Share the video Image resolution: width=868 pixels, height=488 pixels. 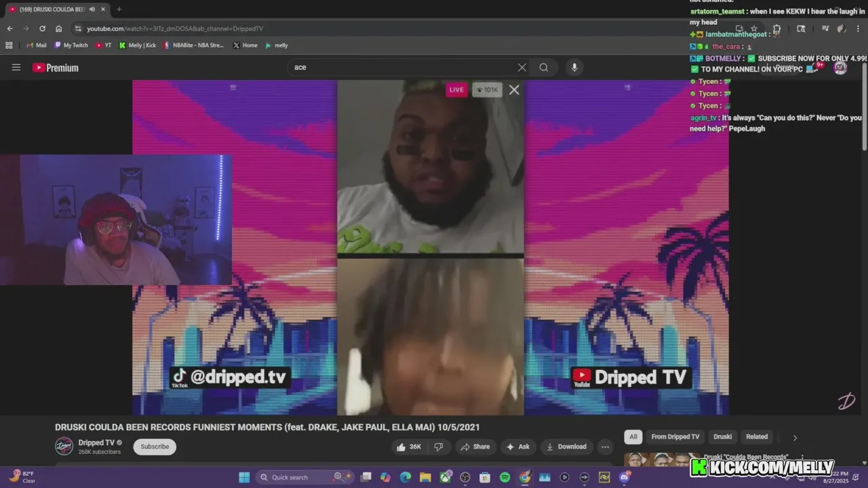pos(475,447)
